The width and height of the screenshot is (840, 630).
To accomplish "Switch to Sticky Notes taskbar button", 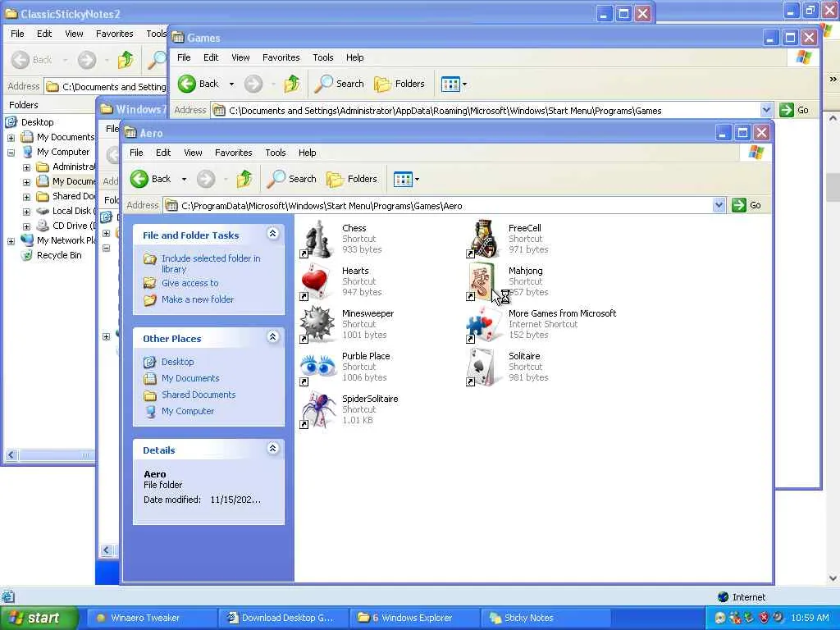I will coord(546,618).
